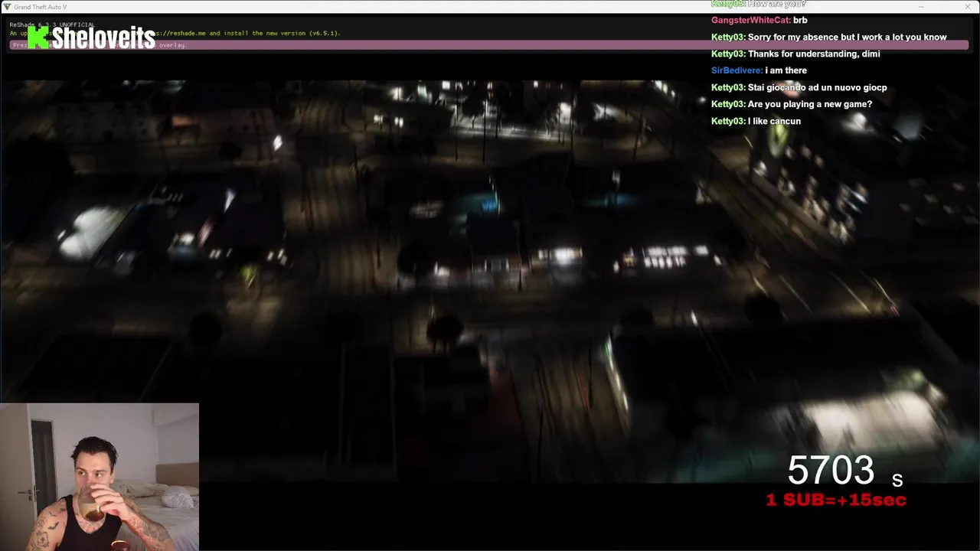Click the Sheloveits channel name overlay

tap(103, 37)
